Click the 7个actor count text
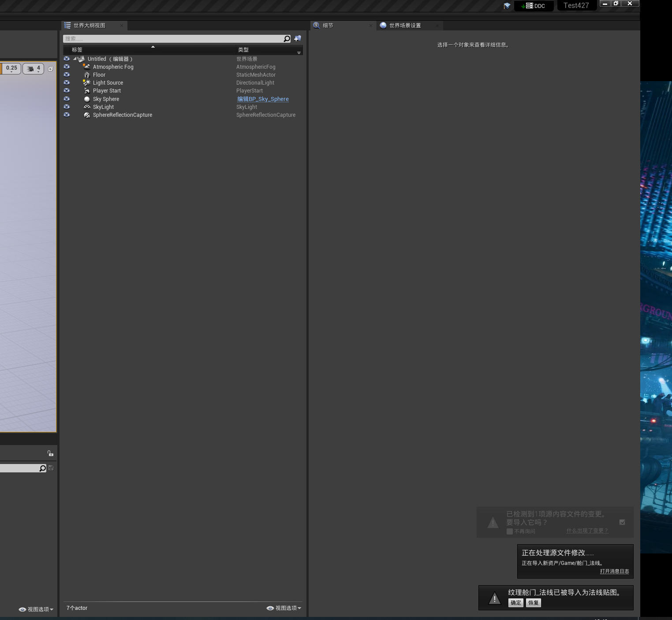The height and width of the screenshot is (620, 672). click(77, 608)
